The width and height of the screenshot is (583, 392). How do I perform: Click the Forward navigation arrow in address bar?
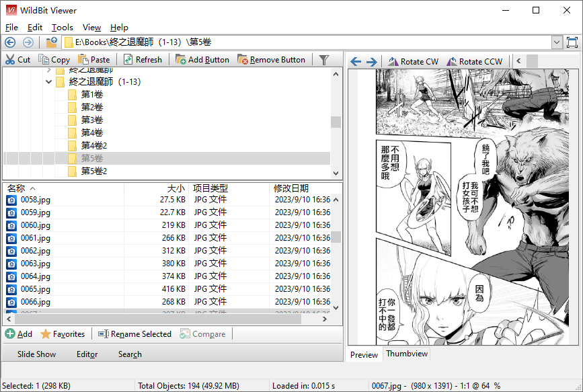point(28,42)
